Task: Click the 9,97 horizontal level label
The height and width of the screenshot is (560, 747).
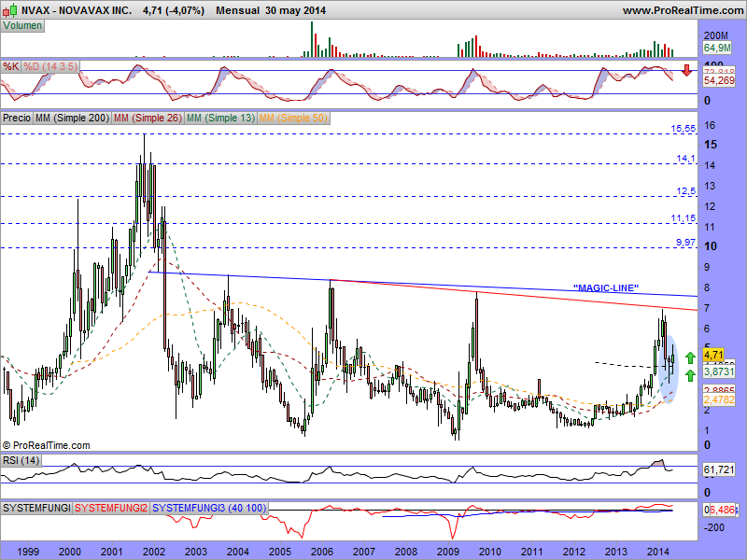Action: (686, 243)
